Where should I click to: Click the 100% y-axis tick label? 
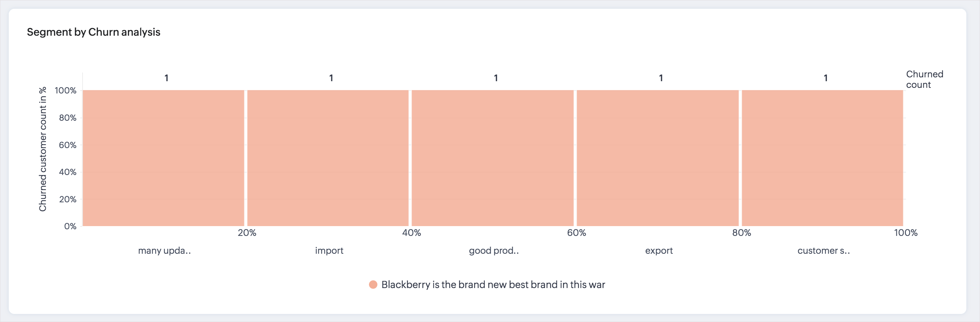65,91
